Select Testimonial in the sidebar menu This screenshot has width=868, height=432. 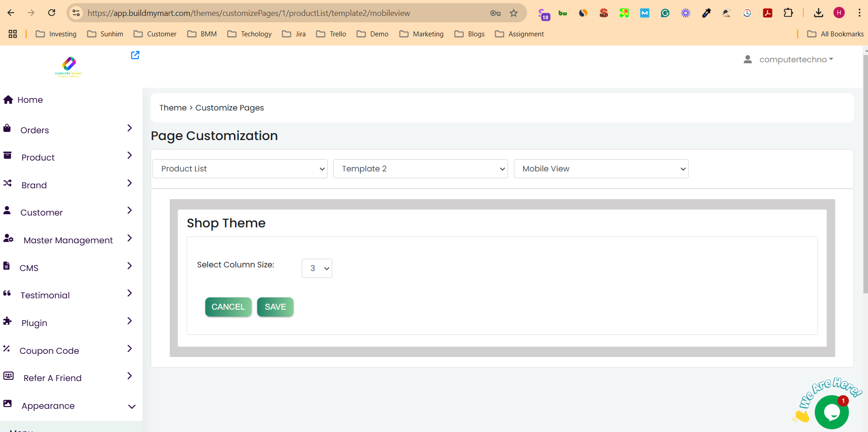tap(45, 296)
